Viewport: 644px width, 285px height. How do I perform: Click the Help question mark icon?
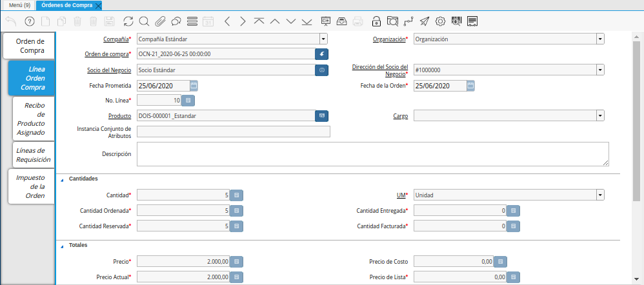[x=29, y=21]
